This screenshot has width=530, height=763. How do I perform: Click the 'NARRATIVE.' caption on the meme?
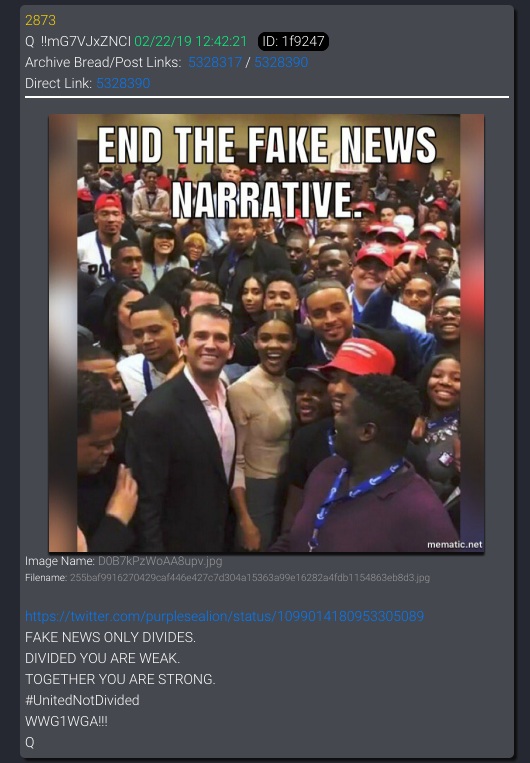(268, 200)
